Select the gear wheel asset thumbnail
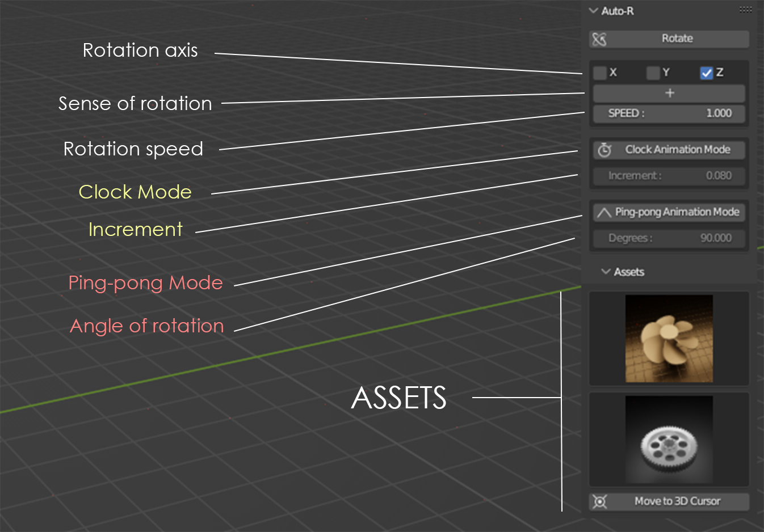Image resolution: width=764 pixels, height=532 pixels. tap(669, 440)
